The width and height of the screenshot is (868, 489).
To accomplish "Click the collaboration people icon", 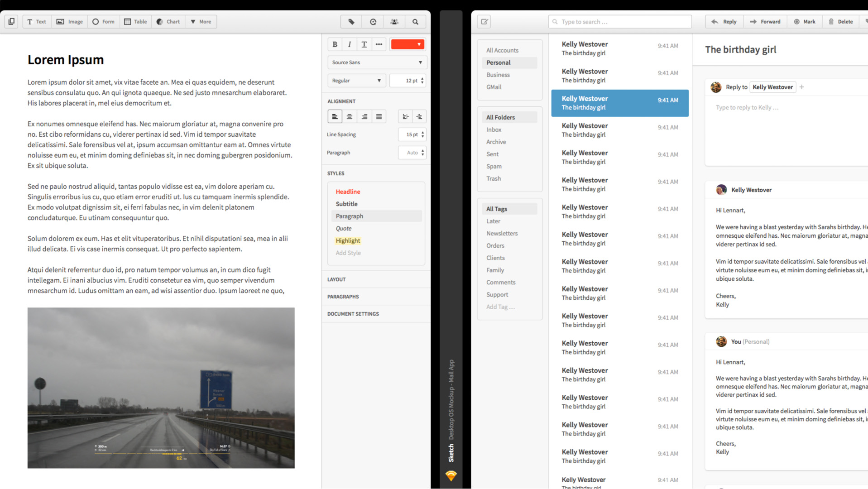I will click(393, 21).
